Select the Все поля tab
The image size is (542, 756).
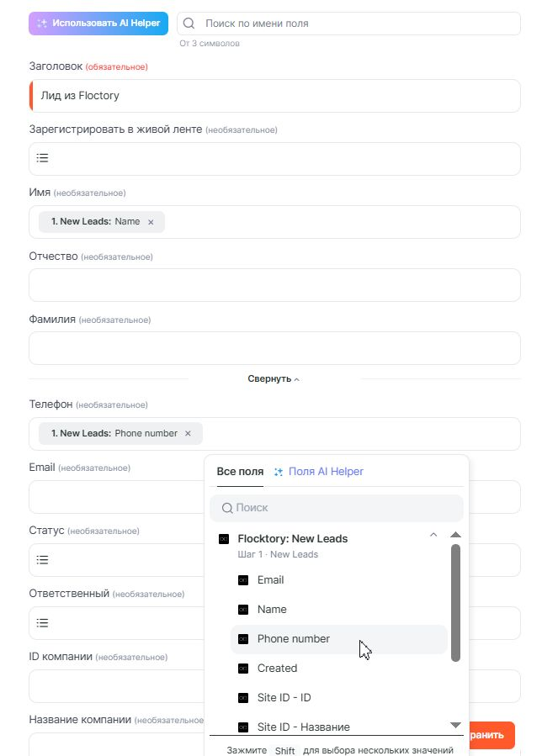pyautogui.click(x=240, y=472)
